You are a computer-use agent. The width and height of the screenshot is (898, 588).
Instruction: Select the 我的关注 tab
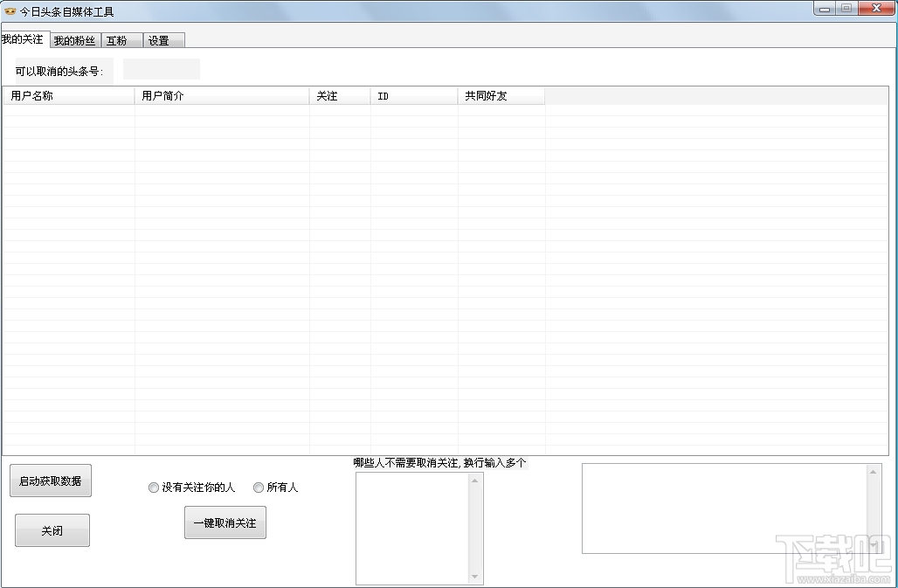[25, 39]
